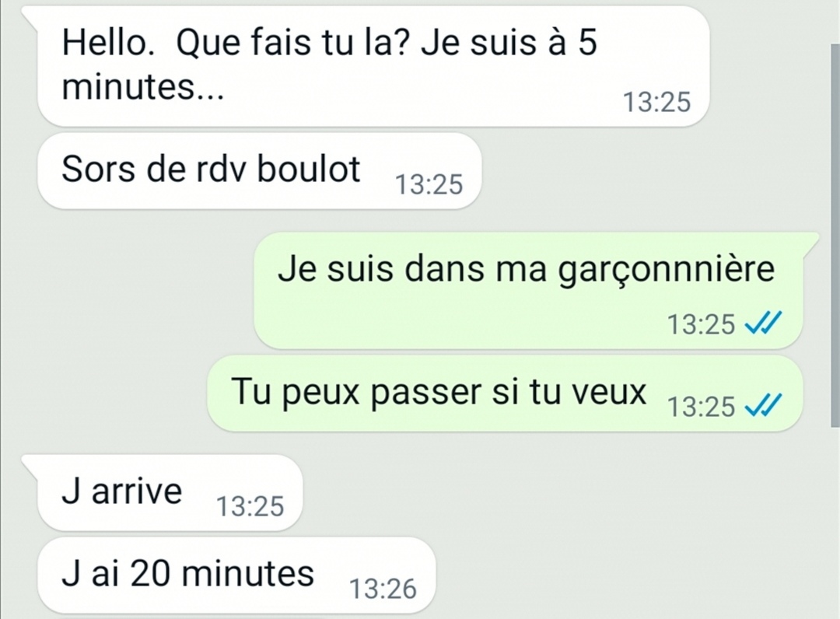Click the 13:25 timestamp next to 'J arrive'
Screen dimensions: 840x619
[250, 506]
